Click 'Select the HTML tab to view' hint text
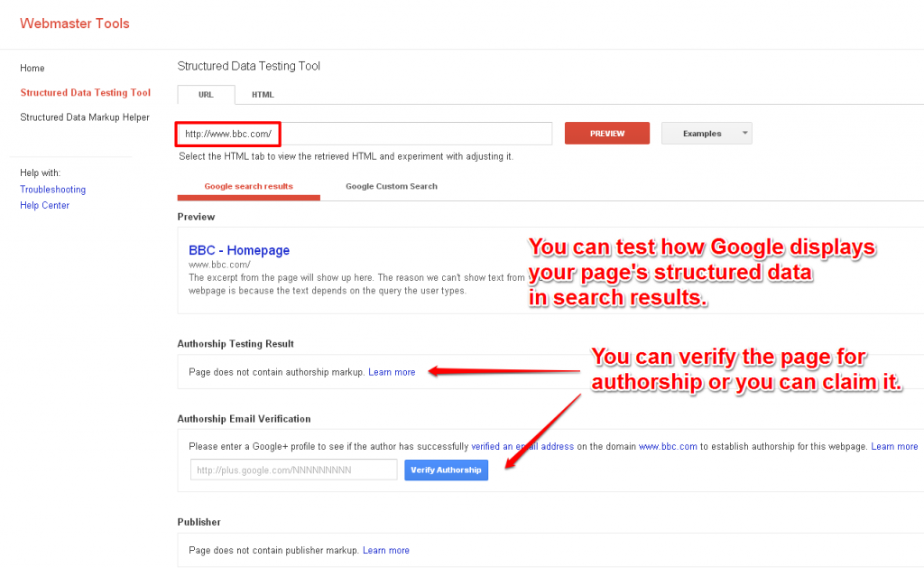 coord(346,156)
